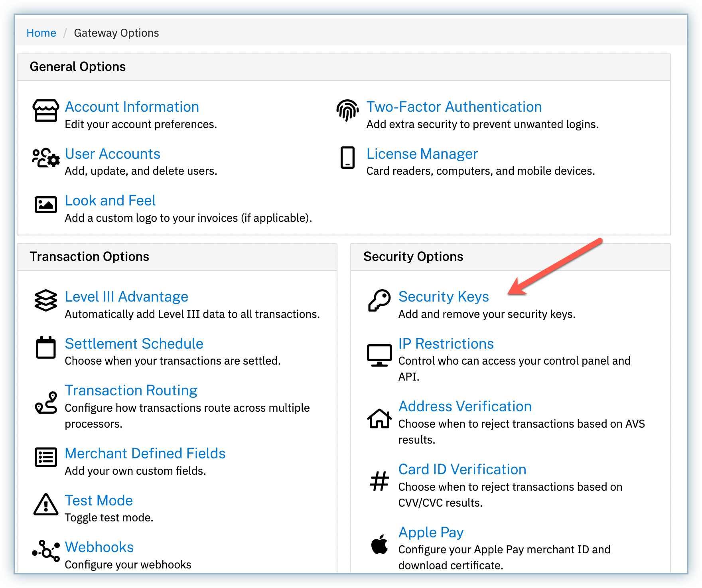The image size is (702, 588).
Task: Click the calendar icon for Settlement Schedule
Action: click(46, 347)
